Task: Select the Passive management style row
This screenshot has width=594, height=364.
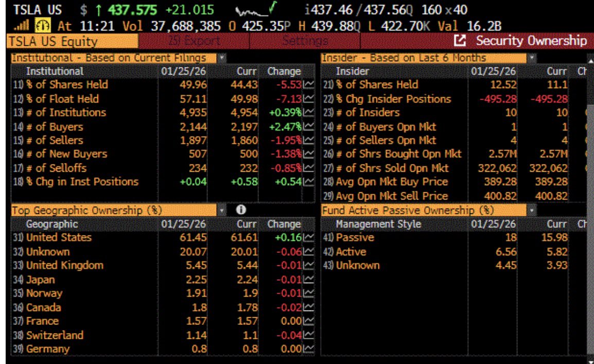Action: point(454,238)
